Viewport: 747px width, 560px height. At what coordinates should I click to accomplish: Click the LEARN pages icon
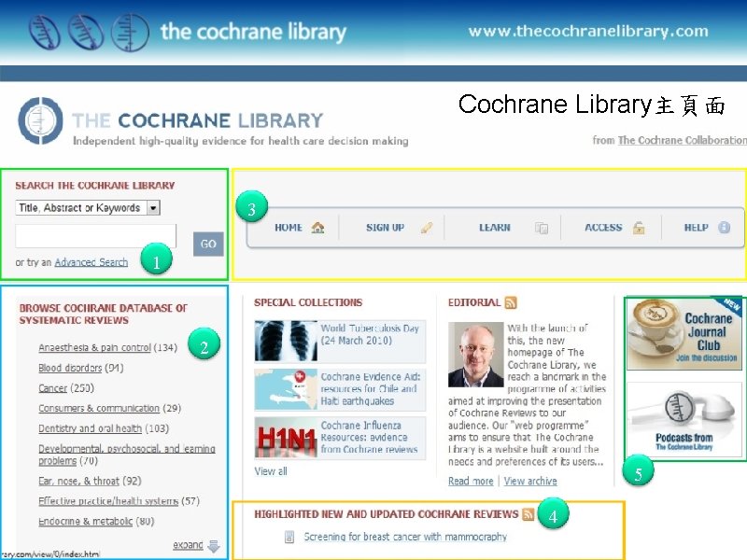click(x=542, y=228)
